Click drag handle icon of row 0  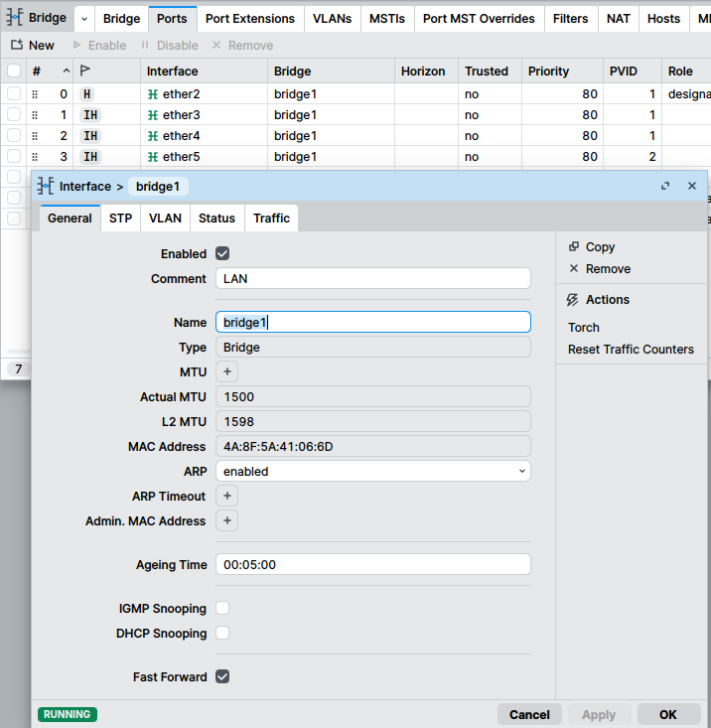tap(36, 94)
